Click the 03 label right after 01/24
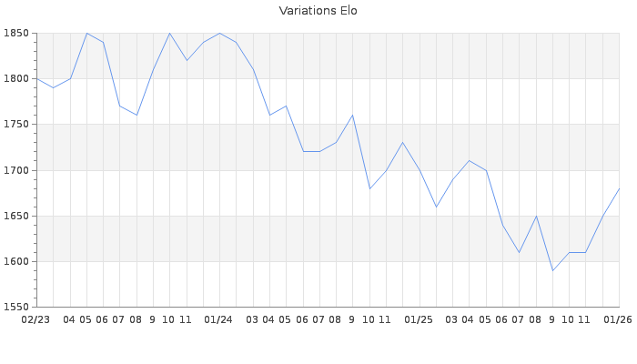The width and height of the screenshot is (637, 364). [x=252, y=320]
